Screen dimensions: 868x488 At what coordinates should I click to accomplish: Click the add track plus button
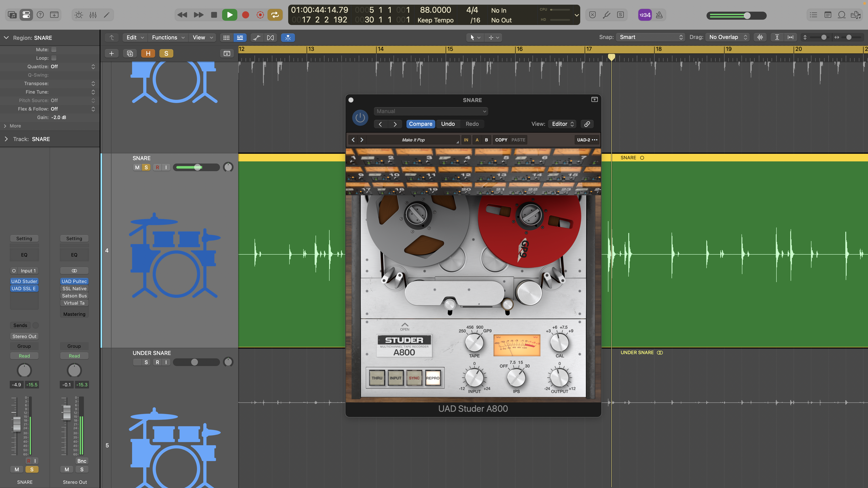tap(111, 54)
